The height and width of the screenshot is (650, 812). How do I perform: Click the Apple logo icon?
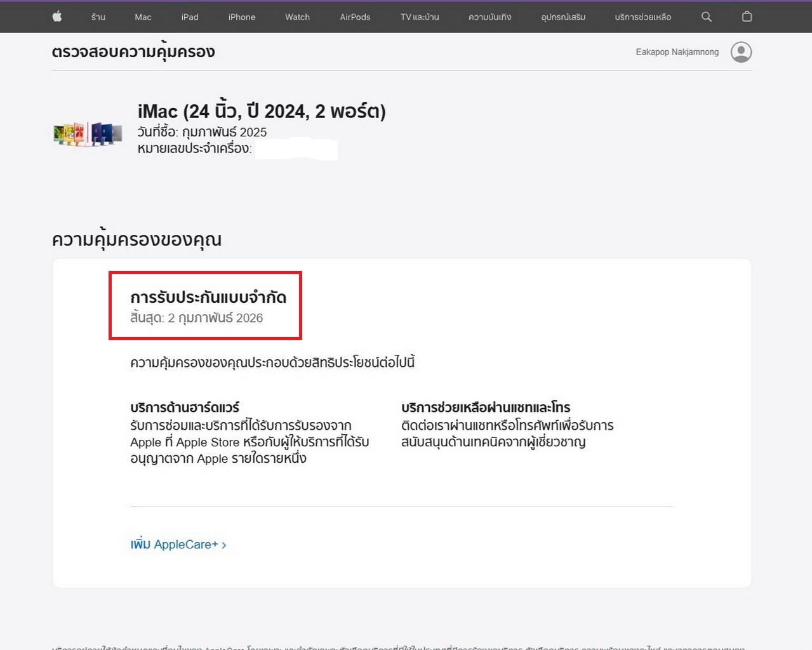(x=57, y=17)
